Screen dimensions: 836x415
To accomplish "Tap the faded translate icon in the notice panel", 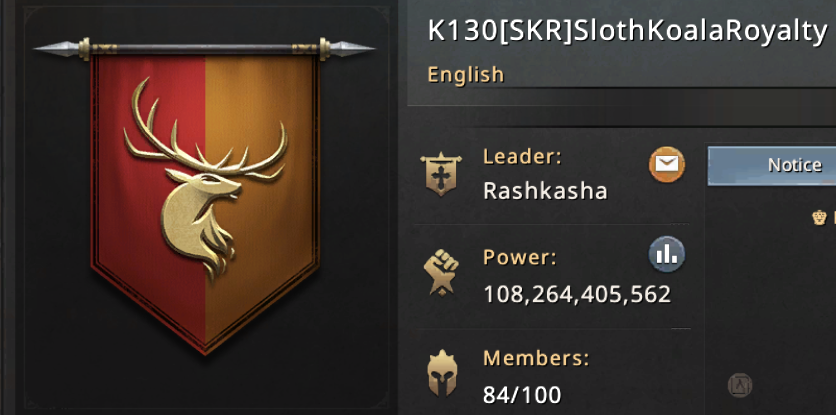I will pyautogui.click(x=739, y=385).
